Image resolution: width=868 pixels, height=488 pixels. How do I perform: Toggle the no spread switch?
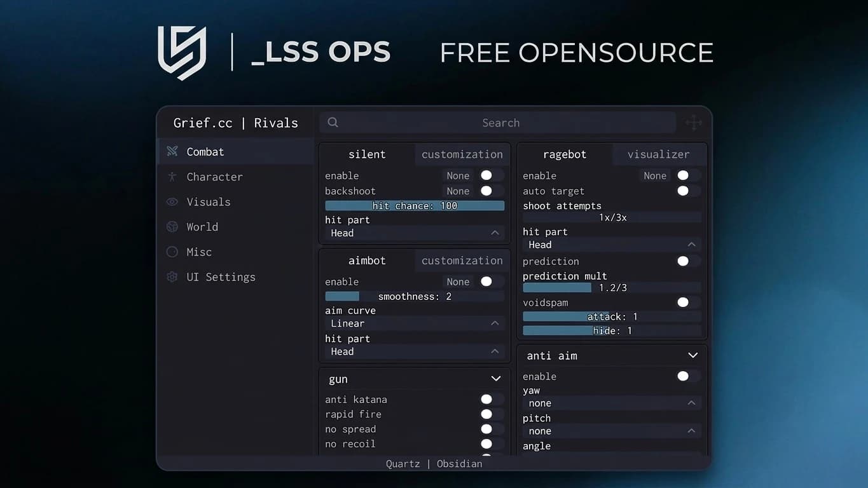(x=492, y=429)
